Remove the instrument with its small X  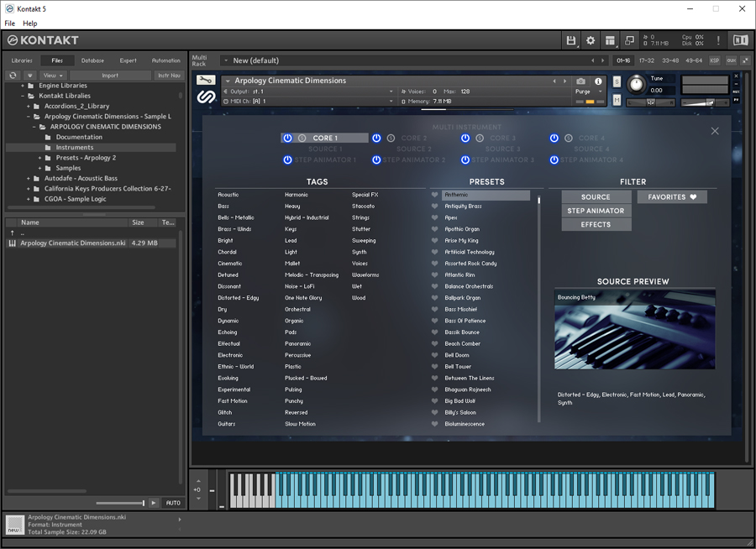[x=736, y=76]
